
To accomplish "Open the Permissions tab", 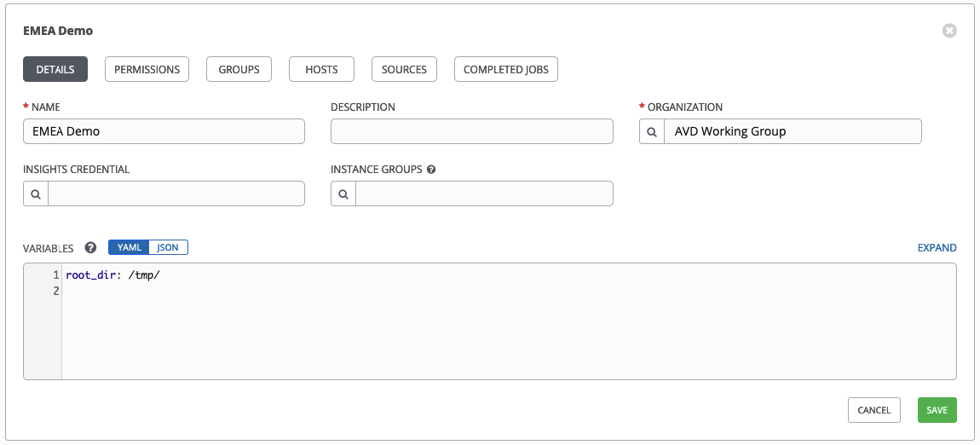I will click(x=147, y=69).
